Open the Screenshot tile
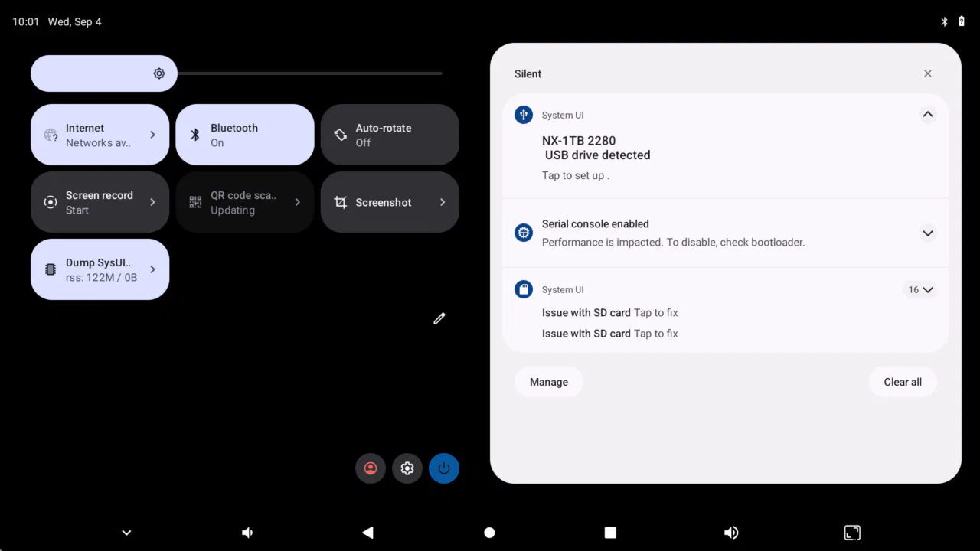 coord(389,202)
